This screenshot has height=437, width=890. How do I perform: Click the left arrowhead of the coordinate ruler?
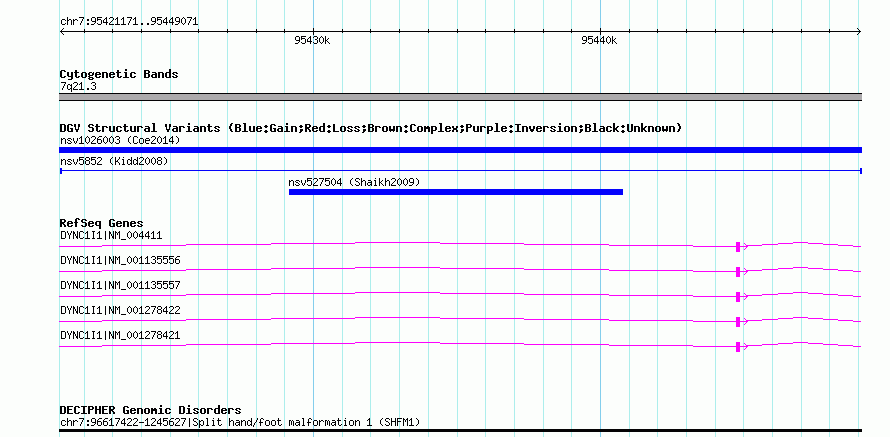coord(62,32)
